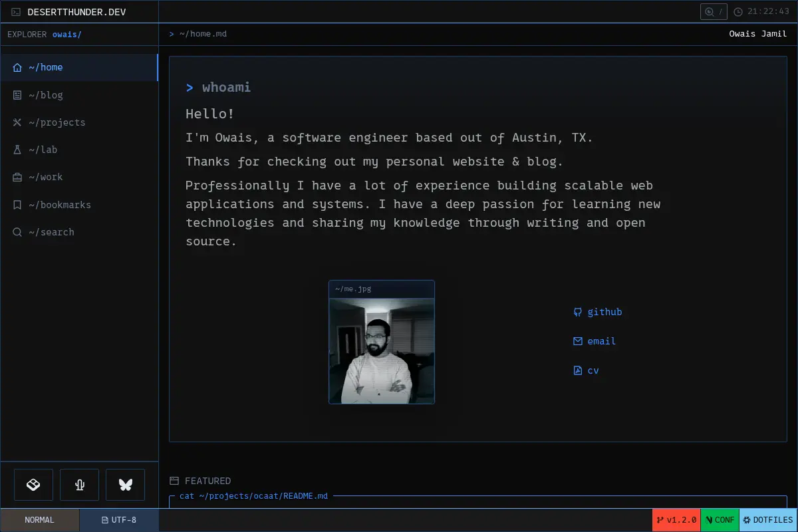Open the search shortcut button in header
The width and height of the screenshot is (798, 532).
pyautogui.click(x=714, y=11)
